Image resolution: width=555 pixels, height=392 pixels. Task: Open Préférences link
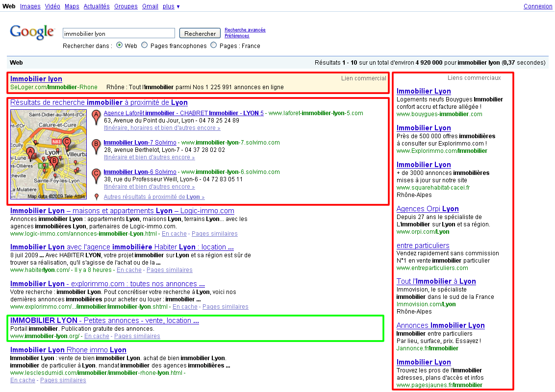(237, 36)
